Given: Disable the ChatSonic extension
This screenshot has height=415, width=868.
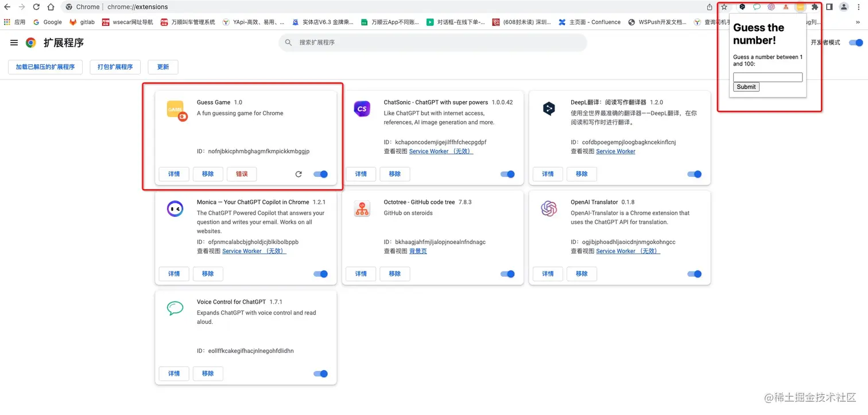Looking at the screenshot, I should pos(507,174).
